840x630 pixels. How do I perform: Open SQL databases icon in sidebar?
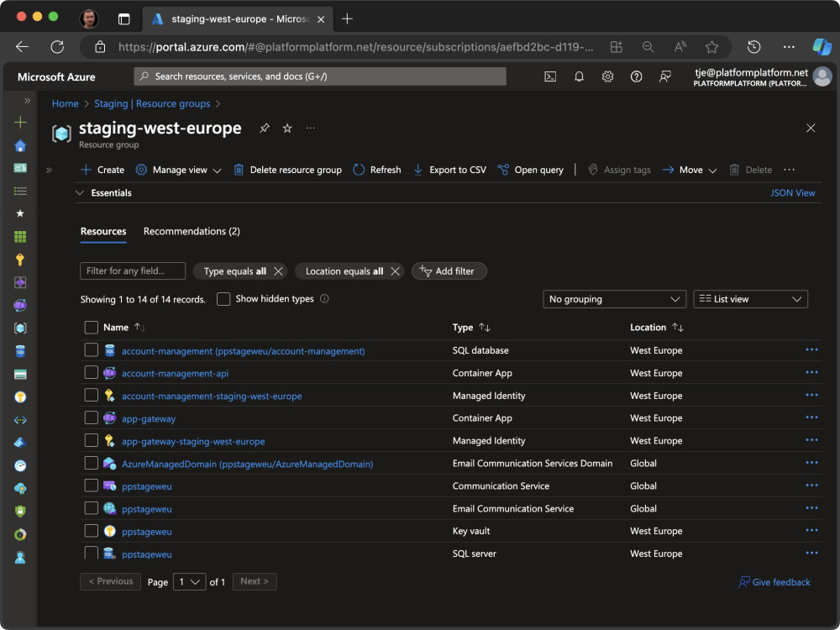pyautogui.click(x=20, y=351)
